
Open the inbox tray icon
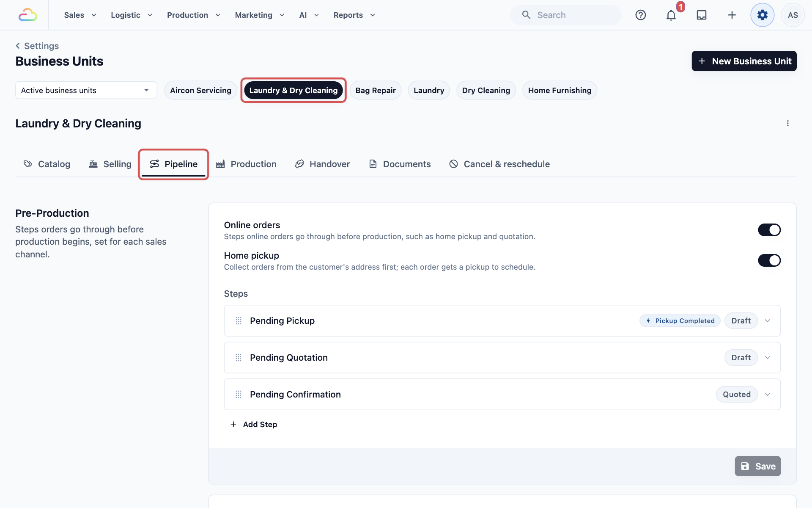pyautogui.click(x=702, y=15)
